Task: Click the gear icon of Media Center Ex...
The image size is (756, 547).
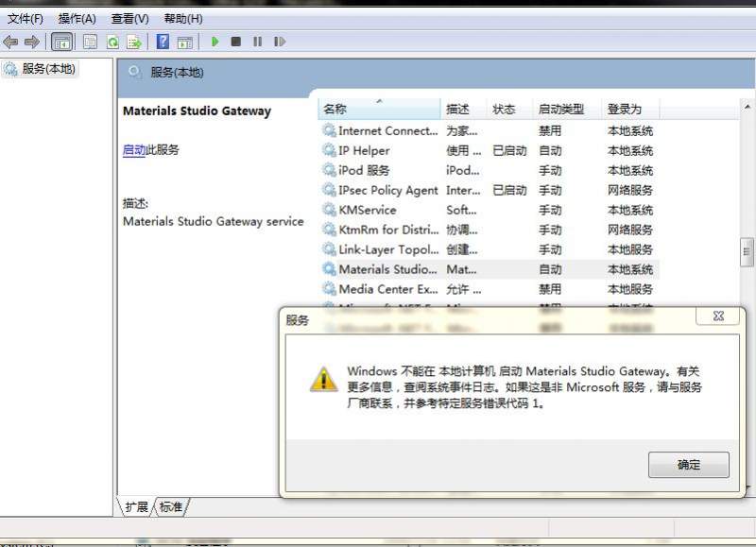Action: click(x=329, y=289)
